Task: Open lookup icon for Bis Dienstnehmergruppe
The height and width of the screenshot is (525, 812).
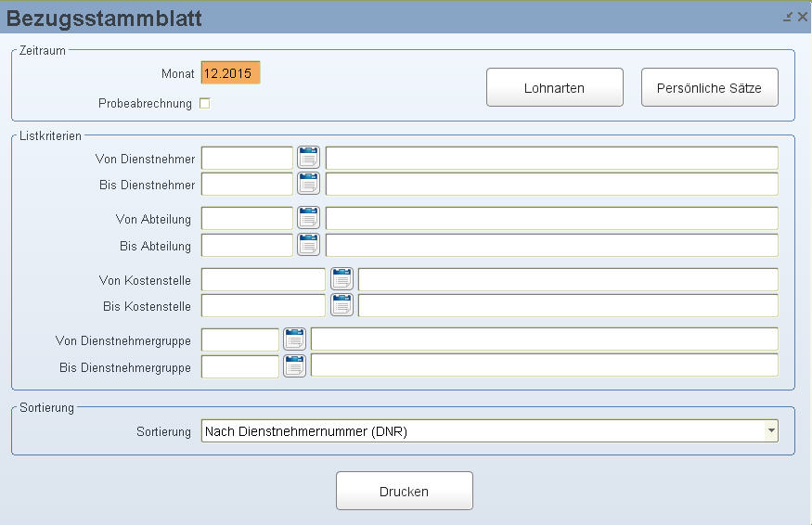Action: (295, 366)
